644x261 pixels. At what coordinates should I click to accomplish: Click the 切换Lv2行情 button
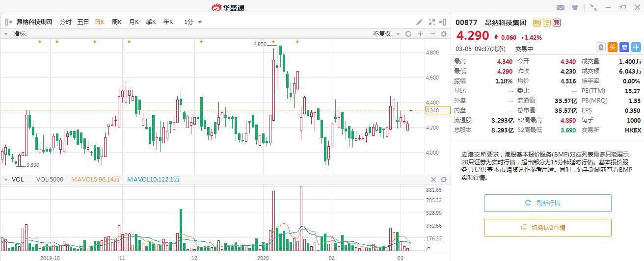point(548,228)
